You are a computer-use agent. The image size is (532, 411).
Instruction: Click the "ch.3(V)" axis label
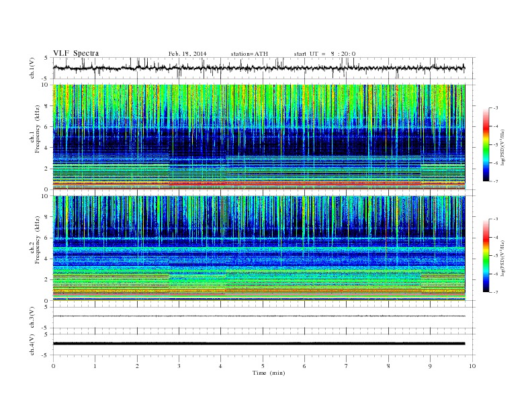(x=32, y=318)
